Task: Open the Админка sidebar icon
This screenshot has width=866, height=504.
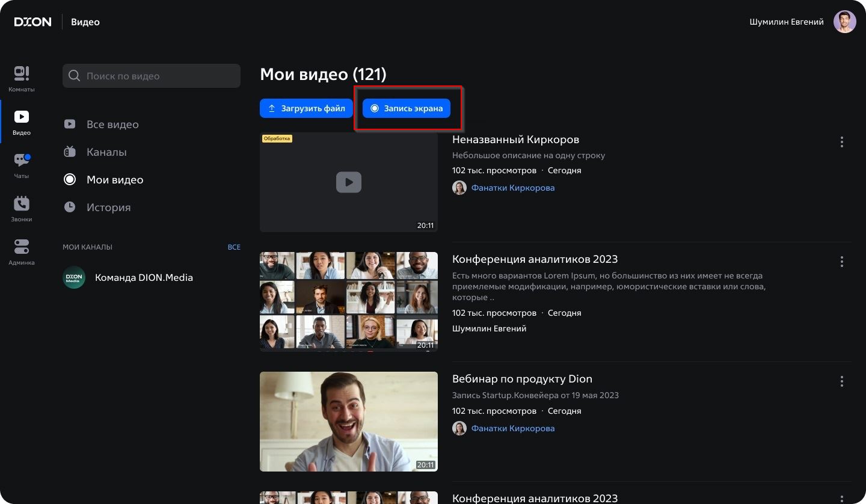Action: coord(22,251)
